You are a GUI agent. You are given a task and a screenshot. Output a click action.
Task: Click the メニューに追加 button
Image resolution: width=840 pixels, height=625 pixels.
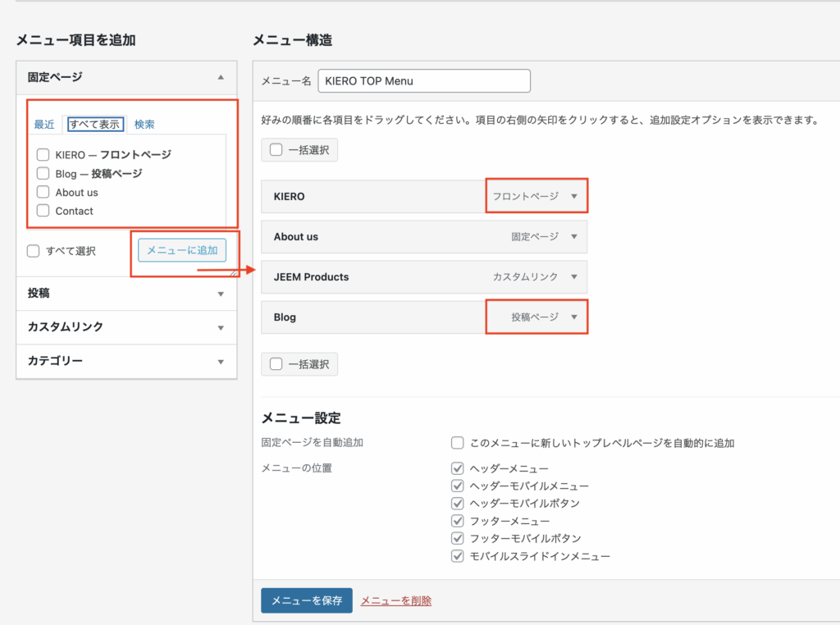(x=182, y=250)
